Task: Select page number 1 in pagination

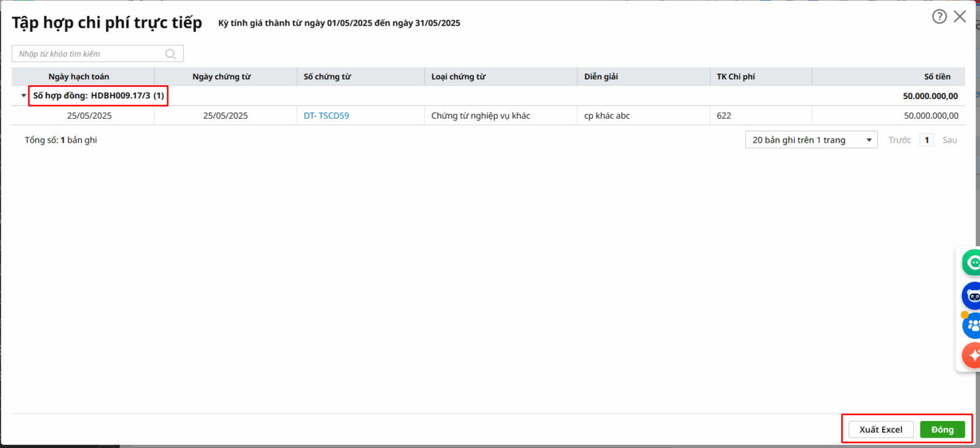Action: (x=927, y=140)
